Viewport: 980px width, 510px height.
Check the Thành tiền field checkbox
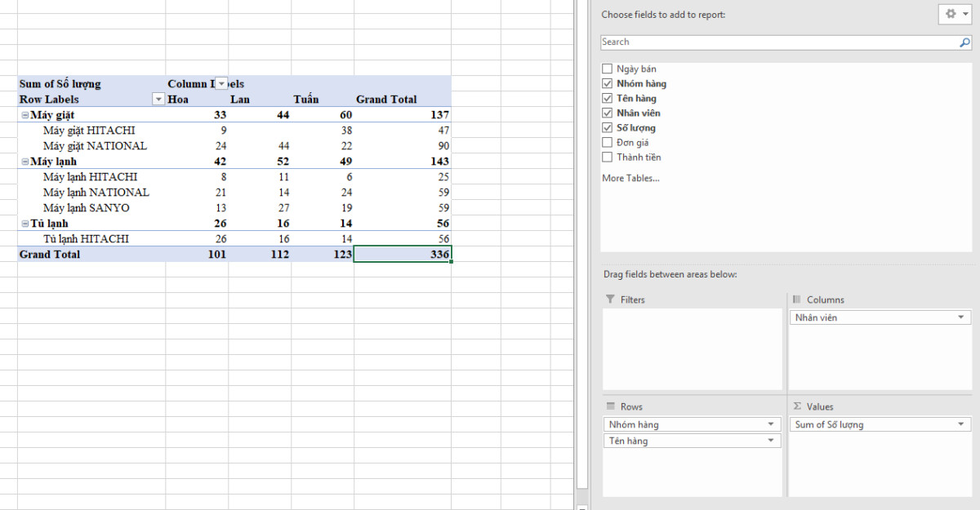[x=608, y=157]
